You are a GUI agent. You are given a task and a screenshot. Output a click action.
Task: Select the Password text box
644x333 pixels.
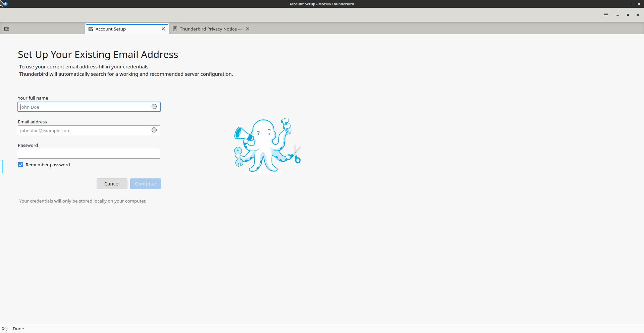click(89, 154)
